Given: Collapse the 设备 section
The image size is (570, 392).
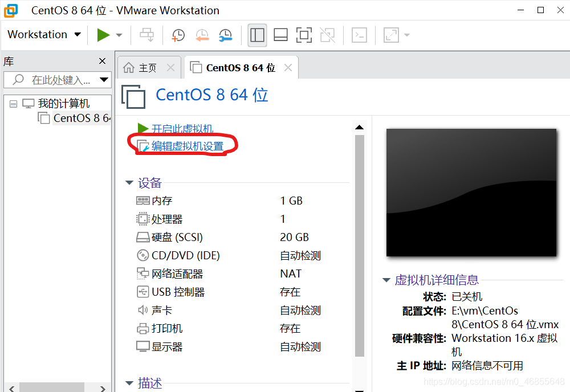Looking at the screenshot, I should pyautogui.click(x=129, y=183).
